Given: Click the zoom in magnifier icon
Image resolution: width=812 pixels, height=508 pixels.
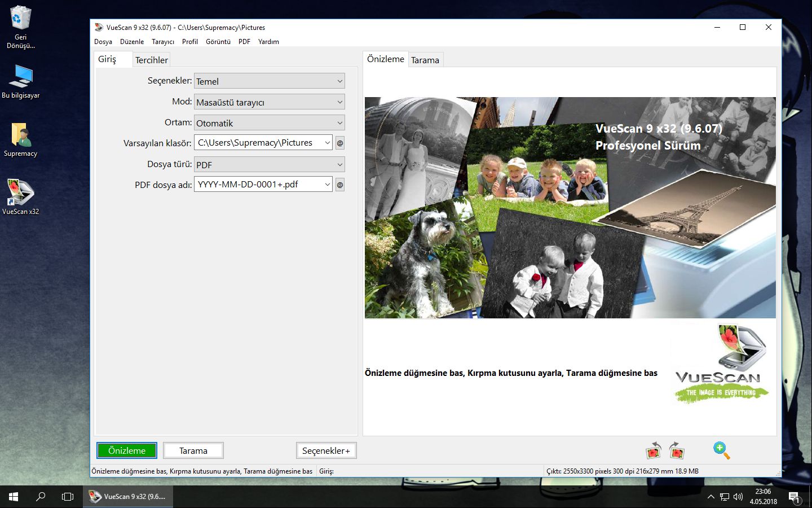Looking at the screenshot, I should (721, 450).
